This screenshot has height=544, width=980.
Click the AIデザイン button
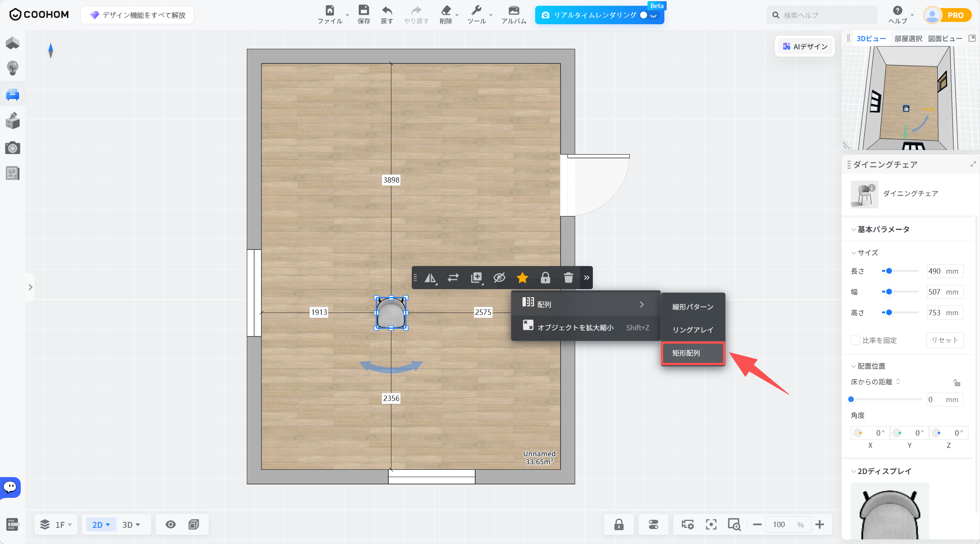coord(805,47)
